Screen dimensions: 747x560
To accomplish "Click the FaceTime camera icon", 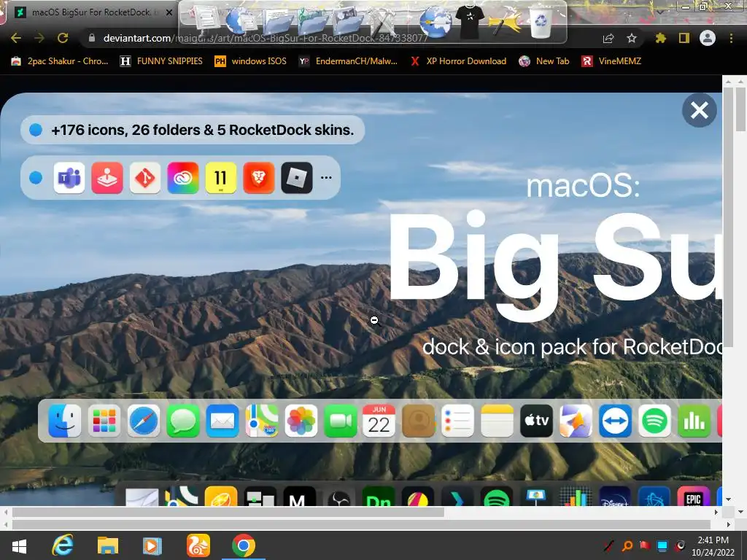I will point(340,421).
